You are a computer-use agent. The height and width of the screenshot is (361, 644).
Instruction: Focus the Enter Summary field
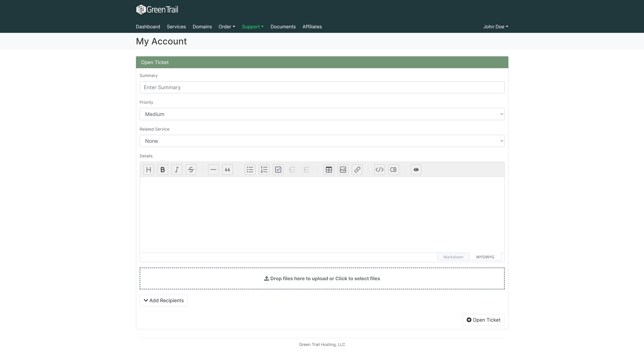(x=322, y=87)
